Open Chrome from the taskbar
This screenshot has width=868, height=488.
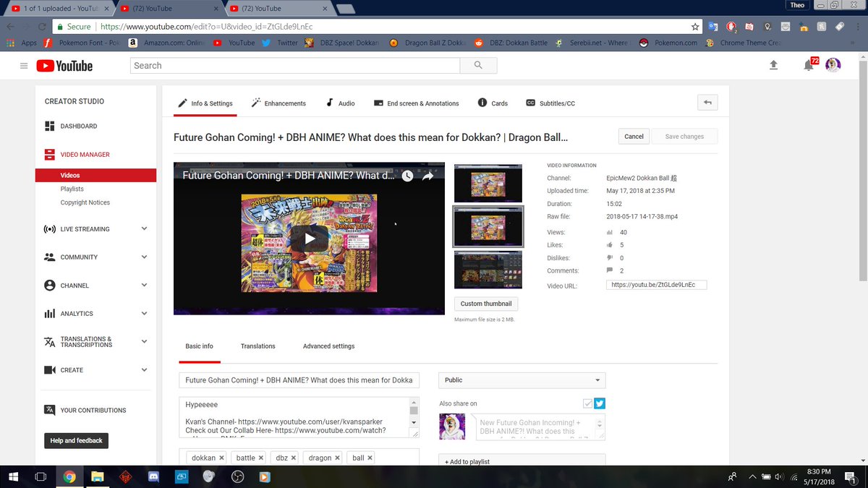[x=69, y=476]
